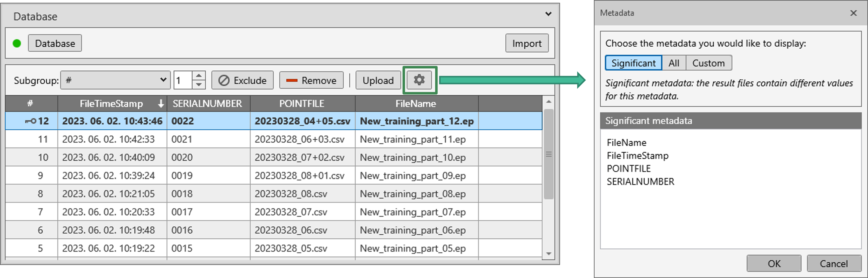Click scroll up arrow of table scrollbar

click(x=548, y=102)
